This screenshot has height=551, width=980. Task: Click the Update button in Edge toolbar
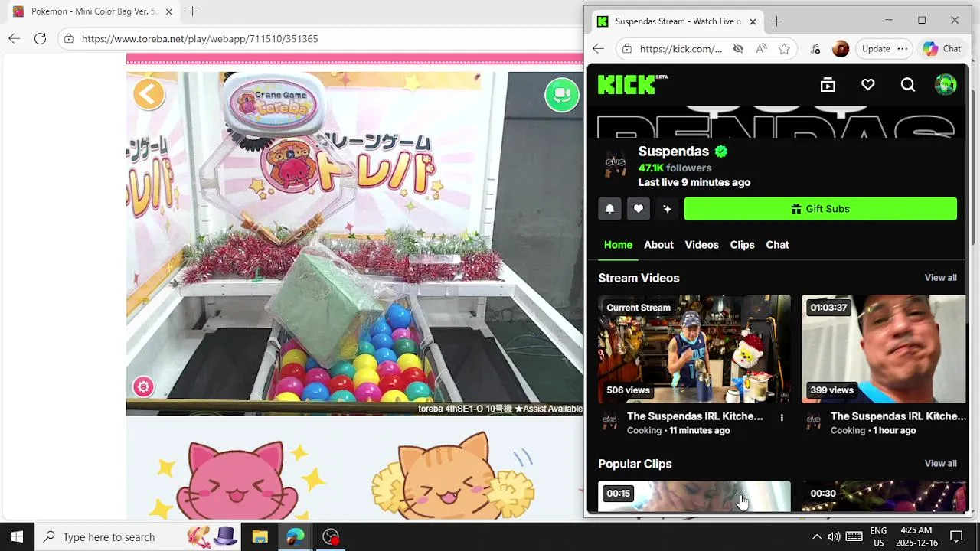[876, 49]
